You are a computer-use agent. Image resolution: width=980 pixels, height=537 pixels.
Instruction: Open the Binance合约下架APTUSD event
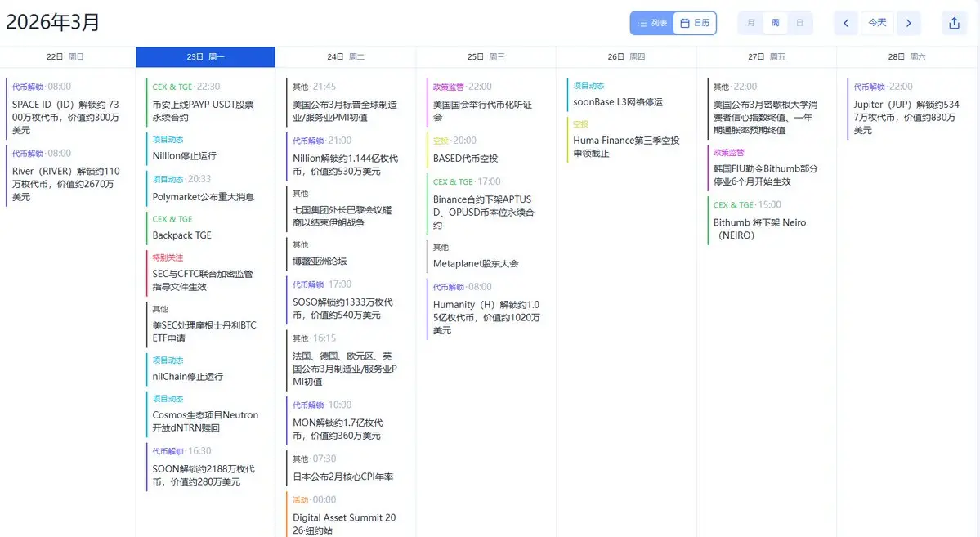click(488, 204)
